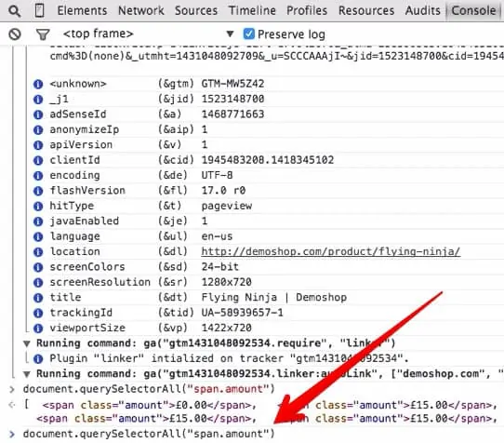This screenshot has height=443, width=504.
Task: Collapse the linker:autoLink Running command group
Action: pyautogui.click(x=27, y=374)
